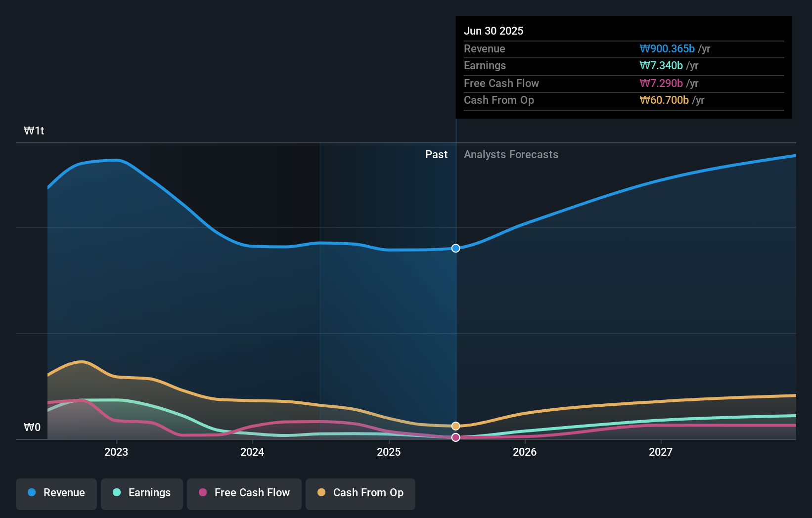Click the 2025 label on the timeline axis
Viewport: 812px width, 518px height.
click(389, 452)
